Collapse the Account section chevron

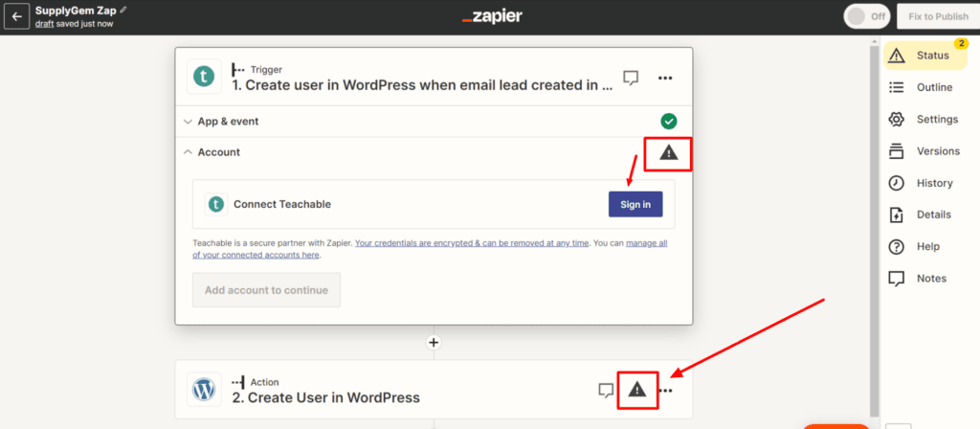click(x=188, y=152)
